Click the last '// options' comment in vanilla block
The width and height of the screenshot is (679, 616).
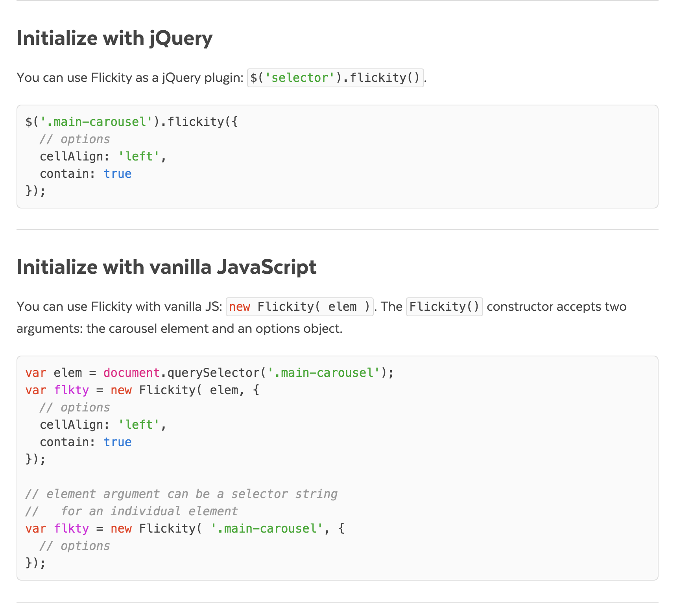tap(75, 546)
